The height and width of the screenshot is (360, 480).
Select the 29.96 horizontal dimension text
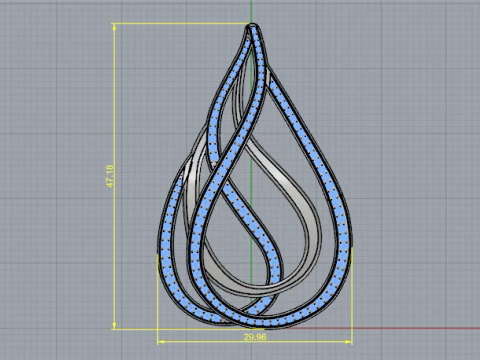(255, 337)
